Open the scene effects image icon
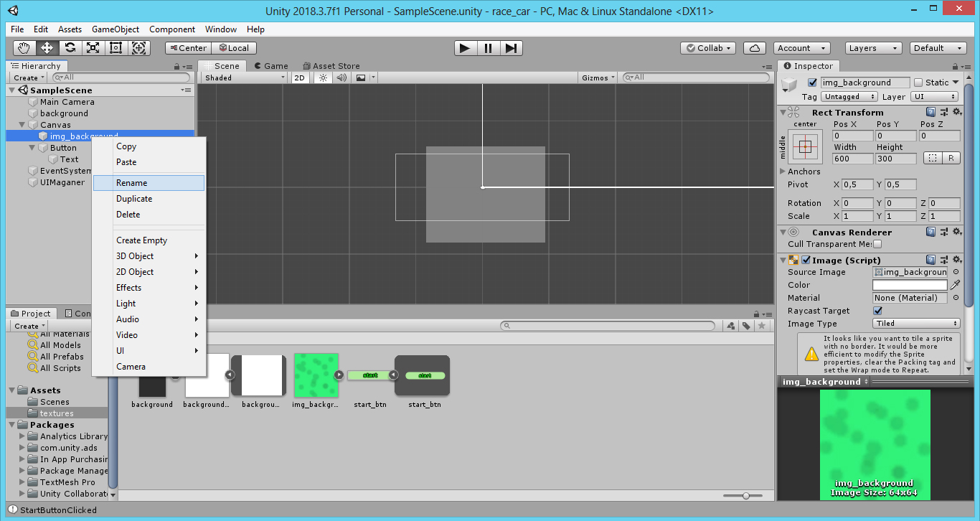This screenshot has height=521, width=980. (361, 78)
